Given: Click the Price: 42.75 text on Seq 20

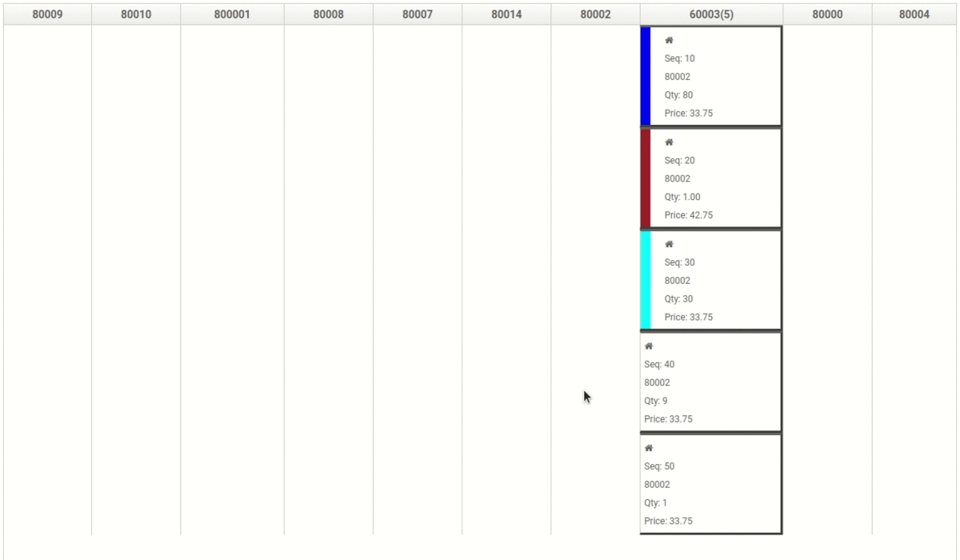Looking at the screenshot, I should (x=688, y=215).
